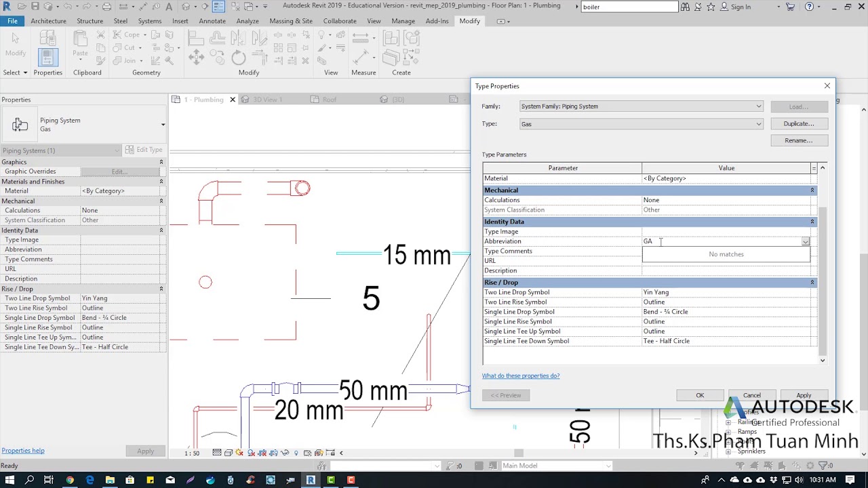Toggle Shadows in view control bar
This screenshot has height=488, width=868.
click(251, 453)
